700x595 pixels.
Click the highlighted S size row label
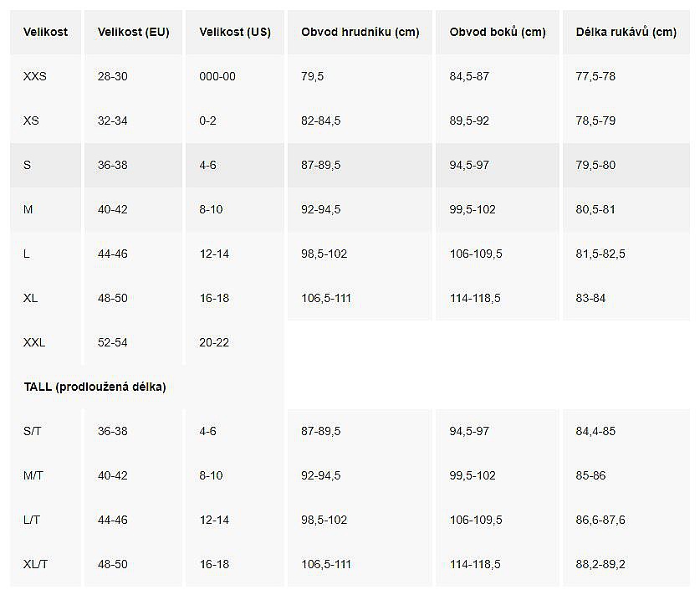(x=28, y=165)
